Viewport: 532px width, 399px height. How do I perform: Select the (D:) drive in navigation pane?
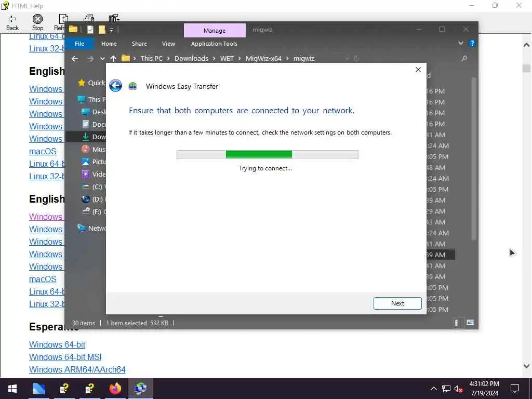tap(94, 199)
